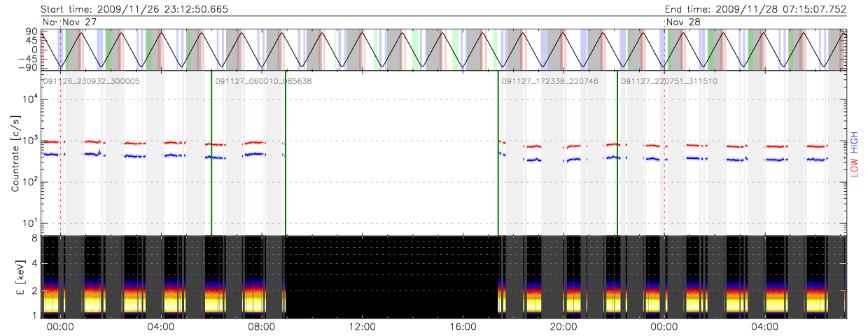Click the 091127_060010_085638 interval label
This screenshot has width=868, height=336.
[x=263, y=81]
